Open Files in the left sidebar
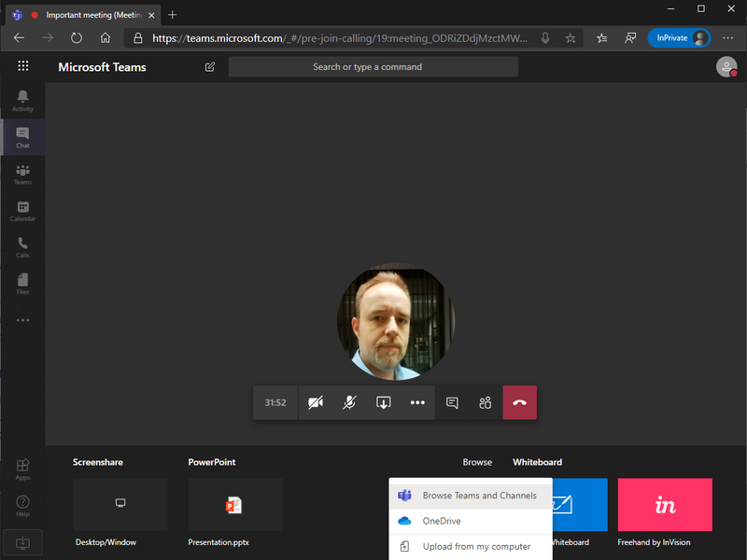The image size is (747, 560). pyautogui.click(x=22, y=285)
